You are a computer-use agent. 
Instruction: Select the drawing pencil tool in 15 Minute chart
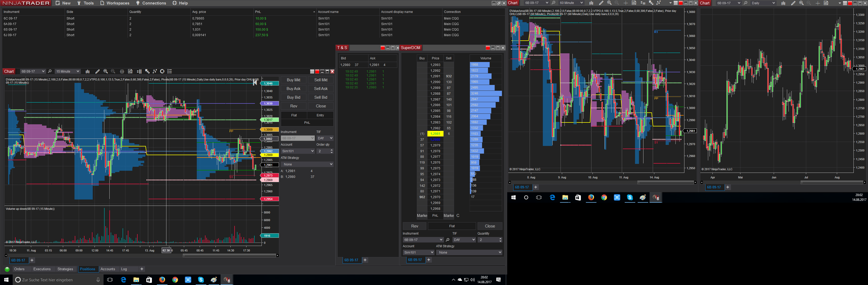[x=97, y=71]
